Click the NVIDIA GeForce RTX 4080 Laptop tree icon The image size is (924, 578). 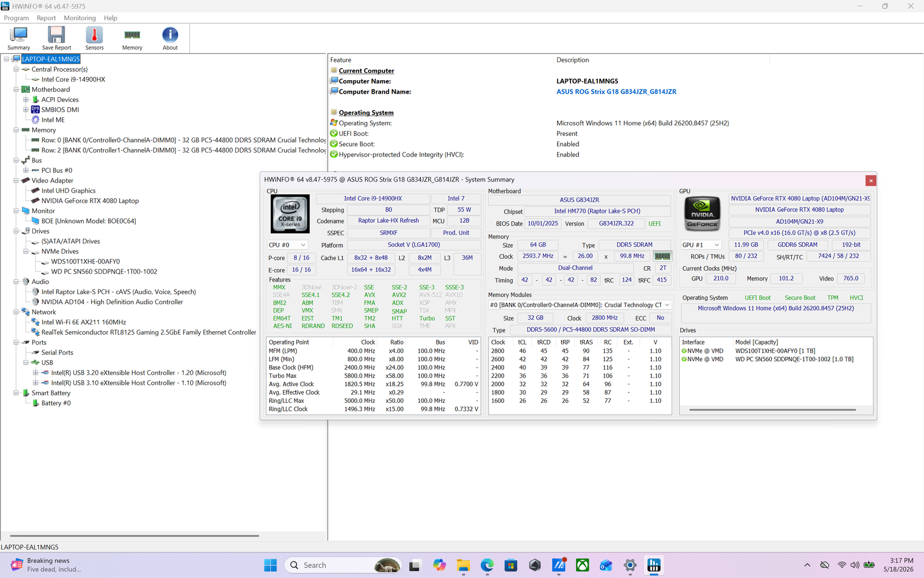pos(35,201)
